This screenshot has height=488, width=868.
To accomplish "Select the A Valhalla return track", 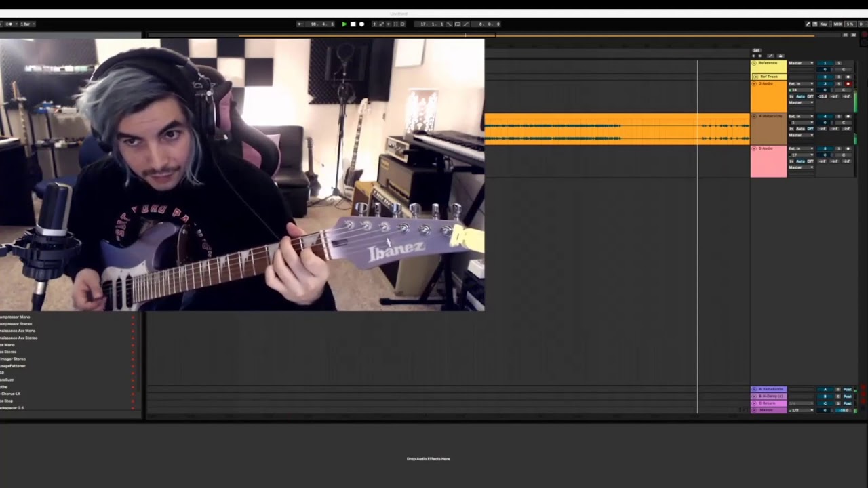I will pyautogui.click(x=769, y=389).
